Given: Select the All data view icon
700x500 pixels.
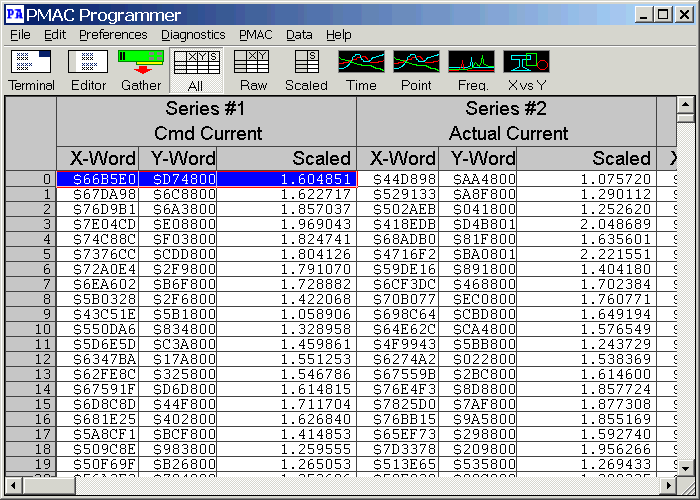Looking at the screenshot, I should click(195, 69).
